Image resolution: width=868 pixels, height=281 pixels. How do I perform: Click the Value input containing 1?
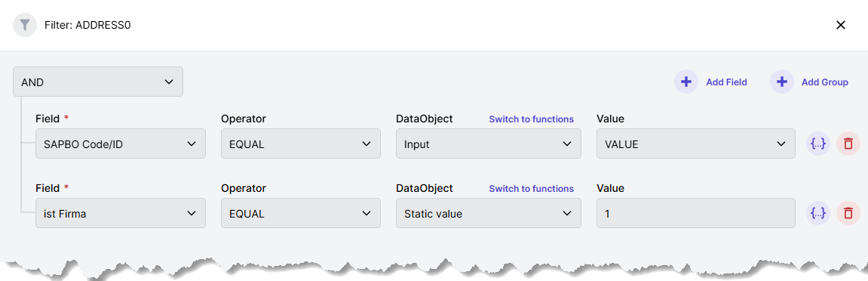tap(696, 213)
